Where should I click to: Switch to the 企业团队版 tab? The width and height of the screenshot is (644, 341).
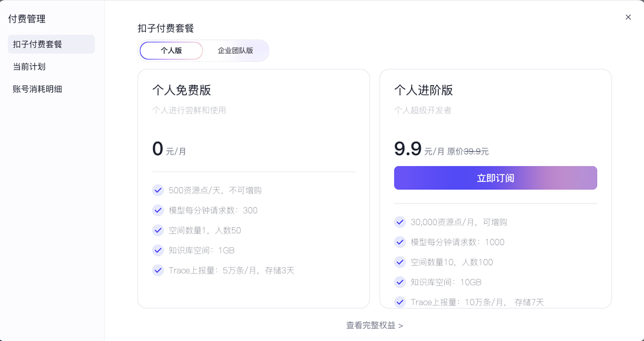(x=235, y=50)
